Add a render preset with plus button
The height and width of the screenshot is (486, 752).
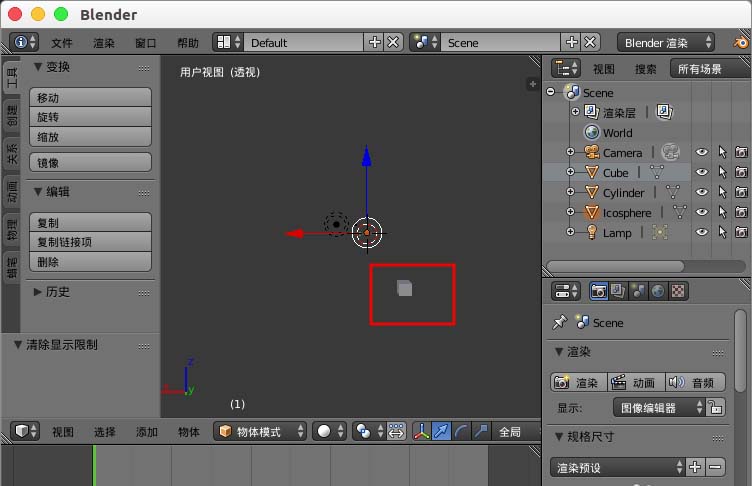tap(695, 467)
